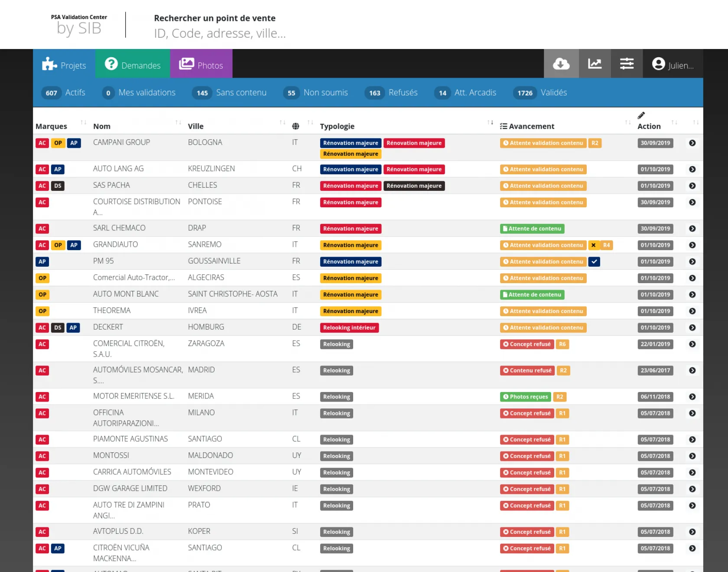Click the cloud download icon

561,64
